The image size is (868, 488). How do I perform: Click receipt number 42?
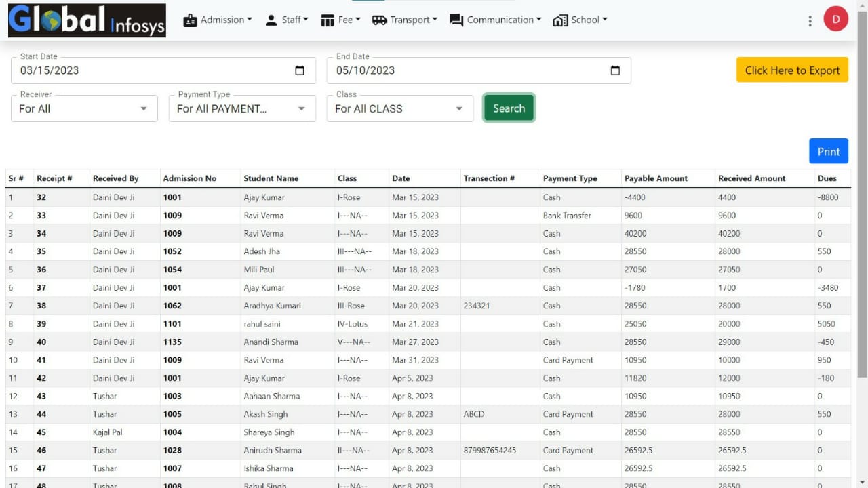click(x=41, y=378)
